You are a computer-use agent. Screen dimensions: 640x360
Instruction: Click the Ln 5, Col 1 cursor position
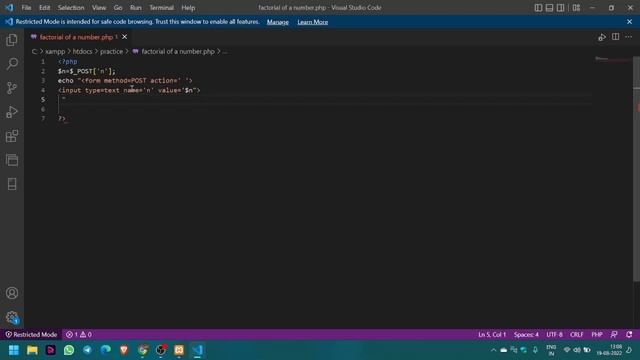click(492, 334)
